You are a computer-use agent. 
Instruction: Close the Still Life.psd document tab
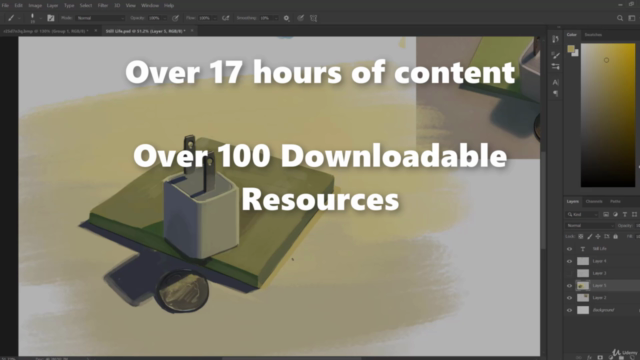coord(192,31)
